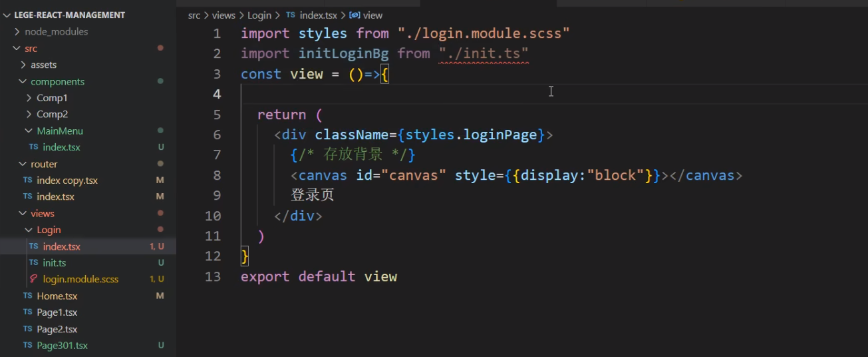Click the TS icon beside Page2.tsx
Viewport: 868px width, 357px height.
[x=27, y=329]
